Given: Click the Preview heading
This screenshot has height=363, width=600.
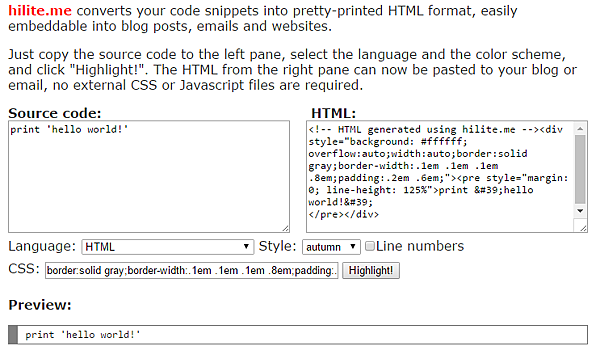Looking at the screenshot, I should click(x=40, y=305).
